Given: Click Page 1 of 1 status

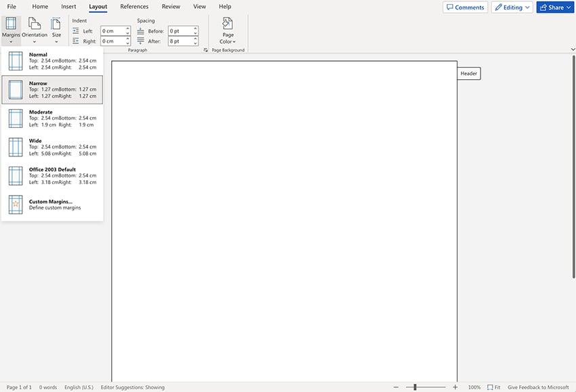Looking at the screenshot, I should pyautogui.click(x=19, y=387).
